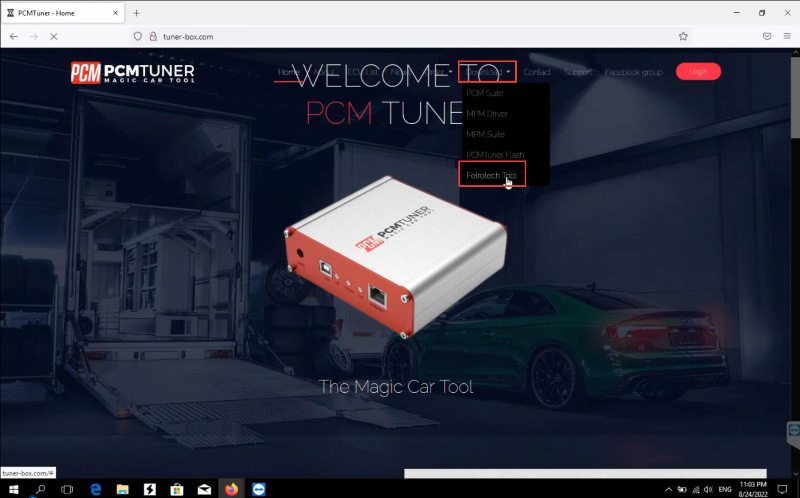Open the notification center icon
The height and width of the screenshot is (498, 800).
point(782,489)
